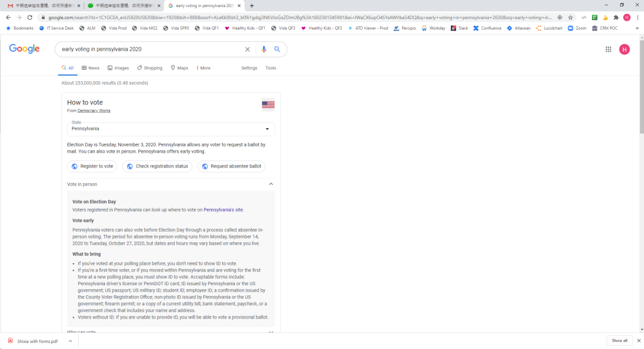Open More search filters menu

click(202, 68)
